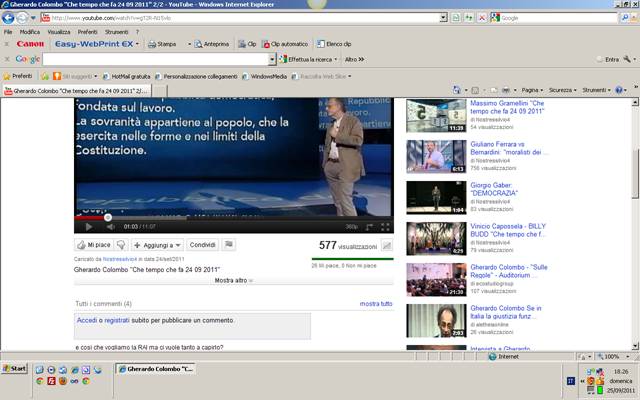Change the zoom level 100% in the status bar
This screenshot has width=640, height=400.
[612, 357]
